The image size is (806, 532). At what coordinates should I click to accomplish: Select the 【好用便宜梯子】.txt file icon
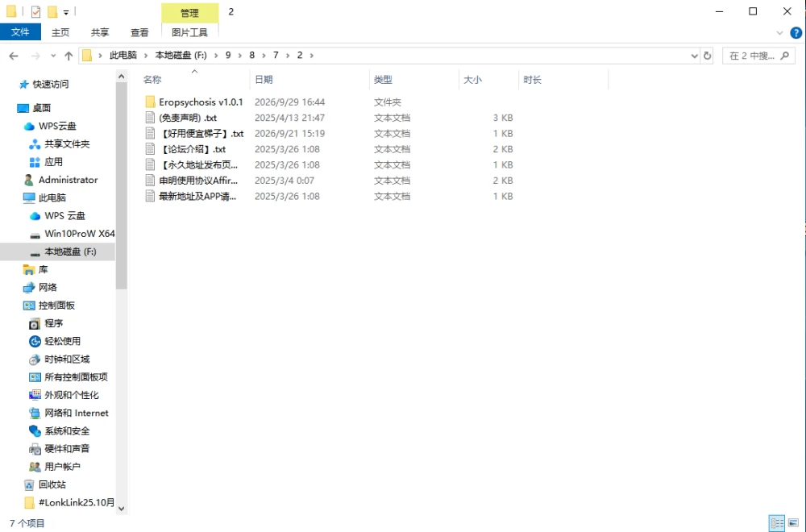150,133
